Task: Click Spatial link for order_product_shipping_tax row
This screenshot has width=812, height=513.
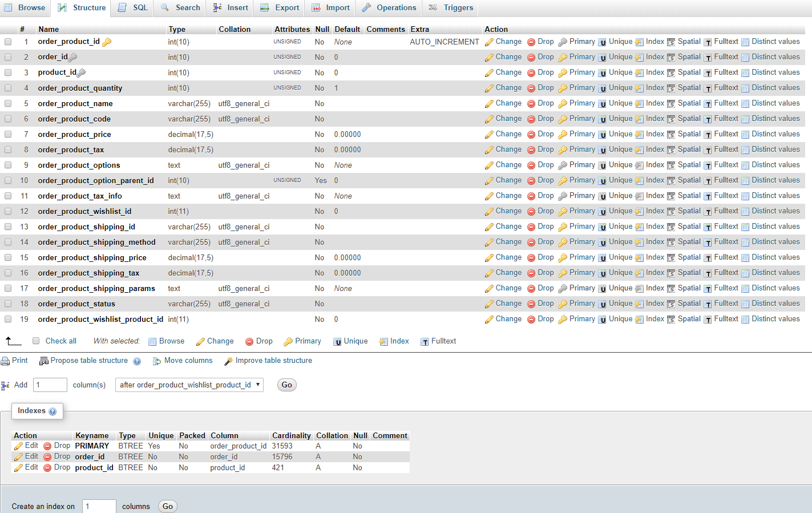Action: [689, 273]
